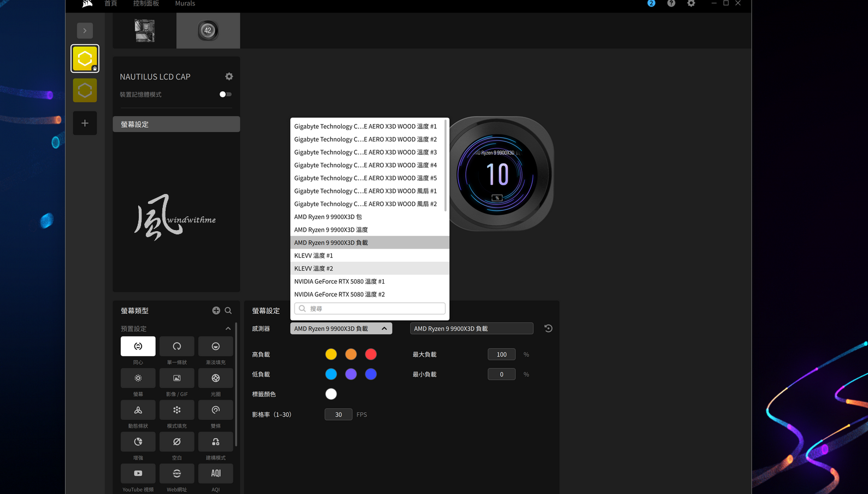868x494 pixels.
Task: Open 螢幕設定 screen settings section
Action: point(177,124)
